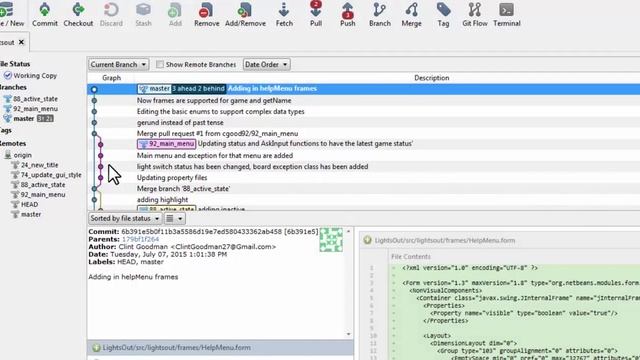Select commit 'Updating status and AskInput functions'
This screenshot has height=360, width=640.
[x=363, y=144]
